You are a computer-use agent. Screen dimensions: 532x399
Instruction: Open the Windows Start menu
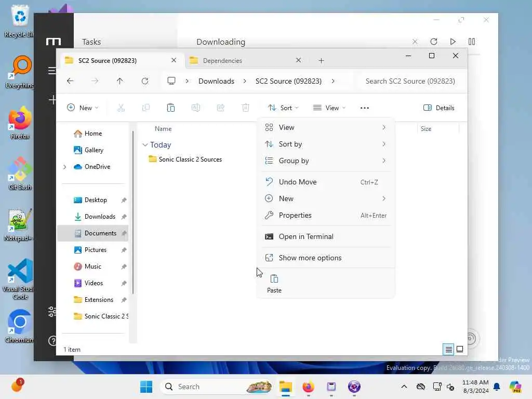pos(146,387)
